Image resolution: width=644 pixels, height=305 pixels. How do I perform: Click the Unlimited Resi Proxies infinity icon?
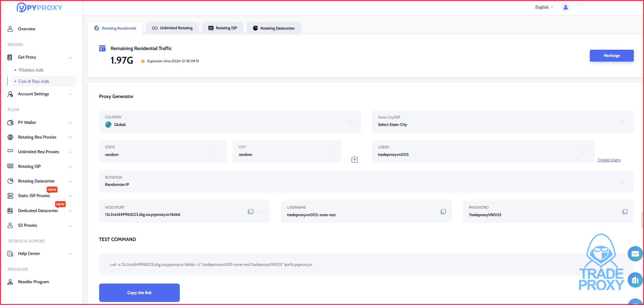tap(10, 151)
